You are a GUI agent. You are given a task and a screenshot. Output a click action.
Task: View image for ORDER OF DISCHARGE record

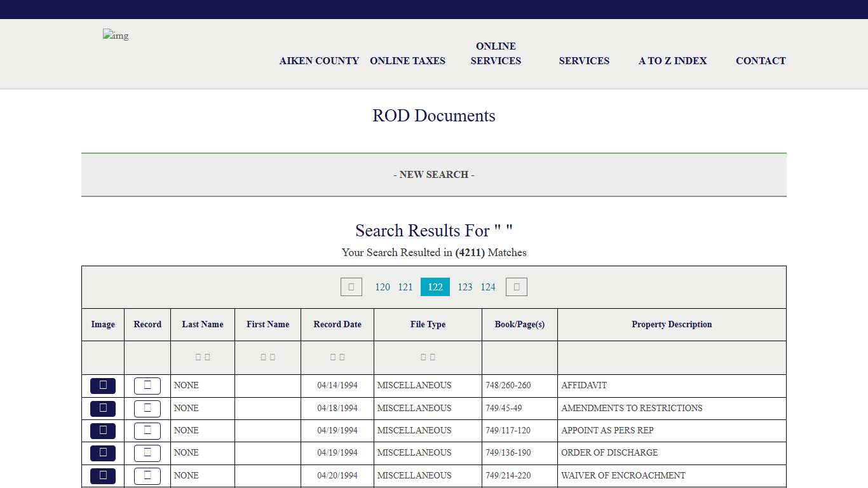pos(102,453)
